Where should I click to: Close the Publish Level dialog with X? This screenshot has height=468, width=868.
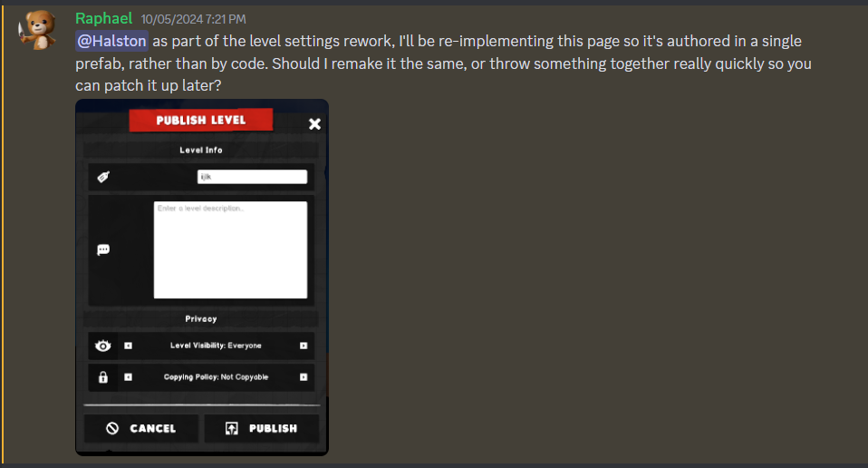pos(314,124)
